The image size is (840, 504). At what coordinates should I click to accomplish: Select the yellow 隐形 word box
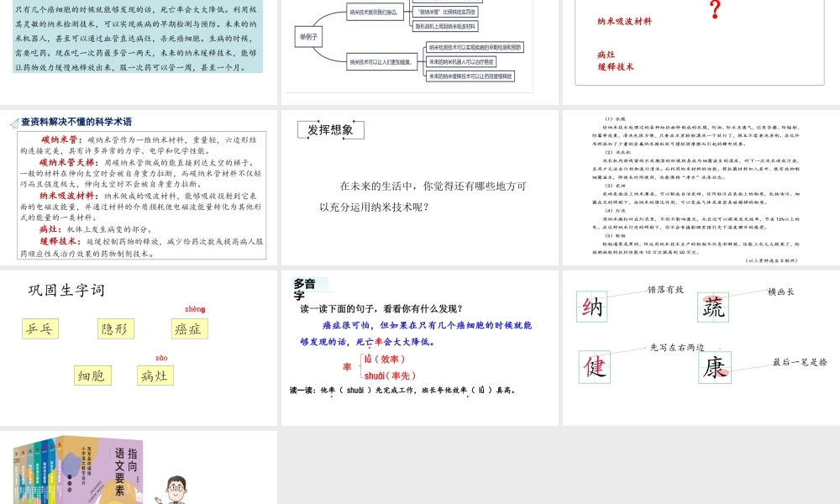pyautogui.click(x=115, y=328)
